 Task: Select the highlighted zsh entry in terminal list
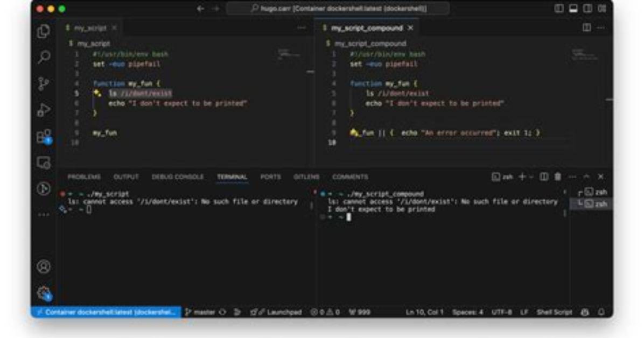[592, 203]
